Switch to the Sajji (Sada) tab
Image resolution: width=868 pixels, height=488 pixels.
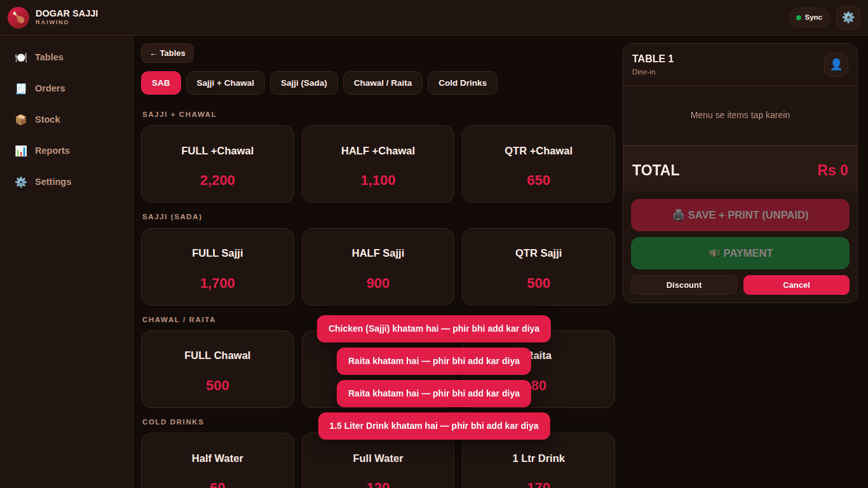pyautogui.click(x=304, y=83)
